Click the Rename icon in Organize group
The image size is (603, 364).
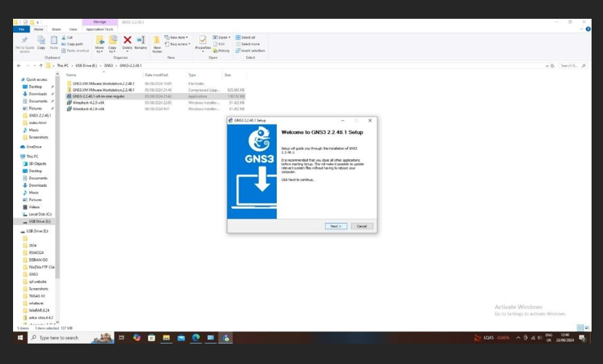141,40
